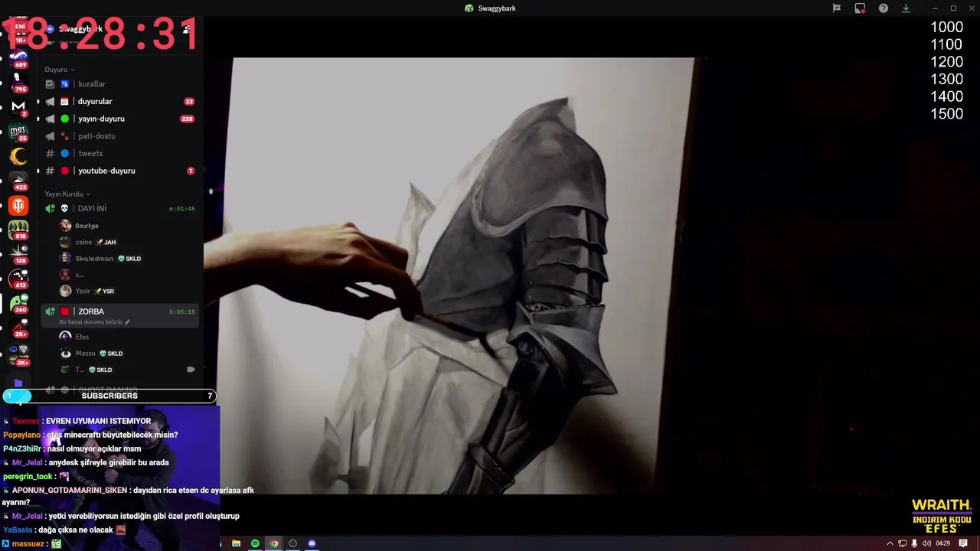
Task: Open the Discord inbox icon in title bar
Action: click(x=860, y=8)
